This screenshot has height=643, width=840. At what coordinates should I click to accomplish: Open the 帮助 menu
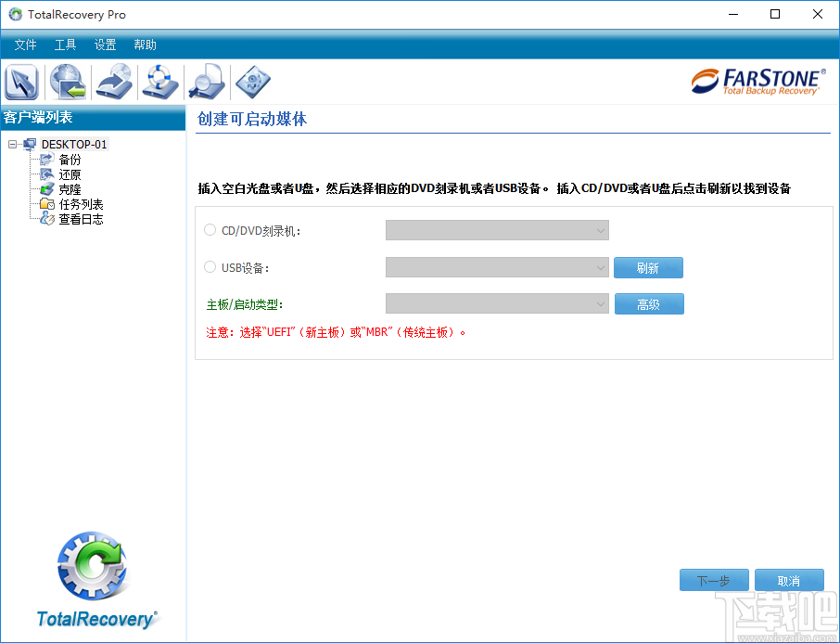click(145, 44)
